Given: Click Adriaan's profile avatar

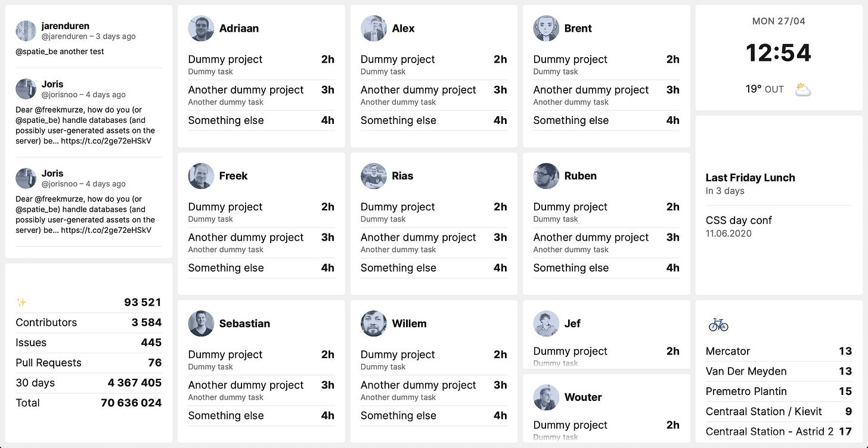Looking at the screenshot, I should click(201, 29).
